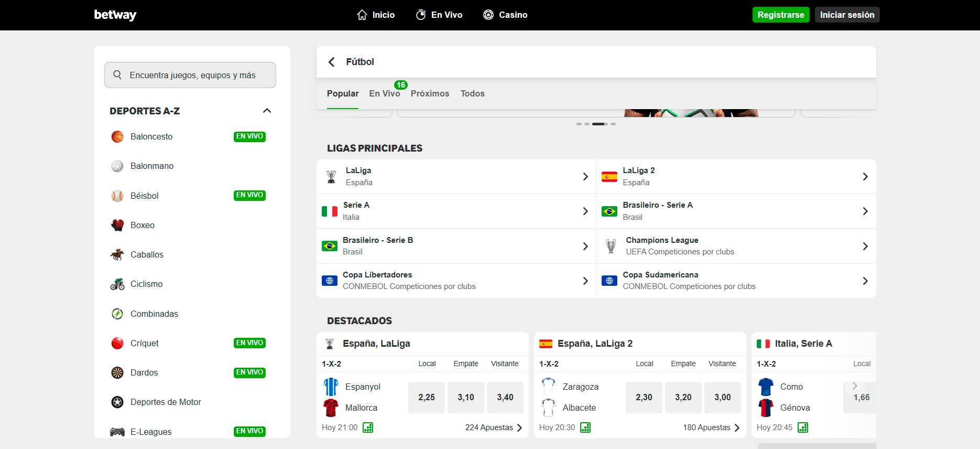This screenshot has width=980, height=449.
Task: Select the Combinadas icon
Action: point(117,314)
